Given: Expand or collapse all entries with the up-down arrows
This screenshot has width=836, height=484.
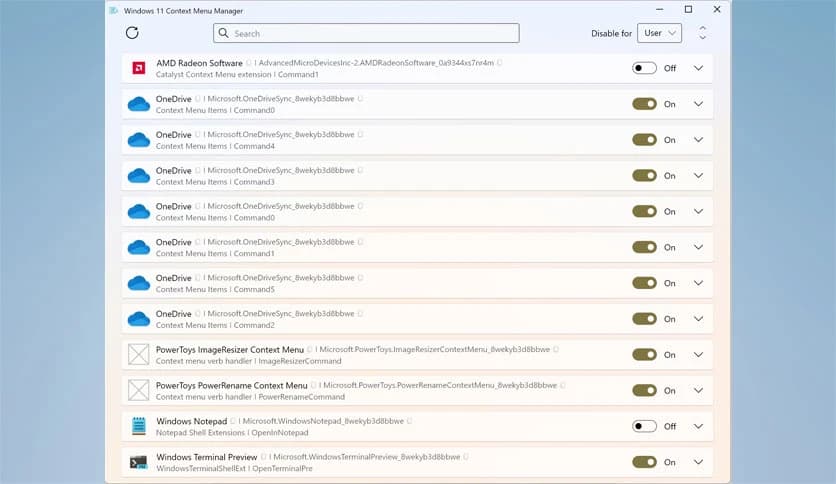Looking at the screenshot, I should pyautogui.click(x=703, y=33).
